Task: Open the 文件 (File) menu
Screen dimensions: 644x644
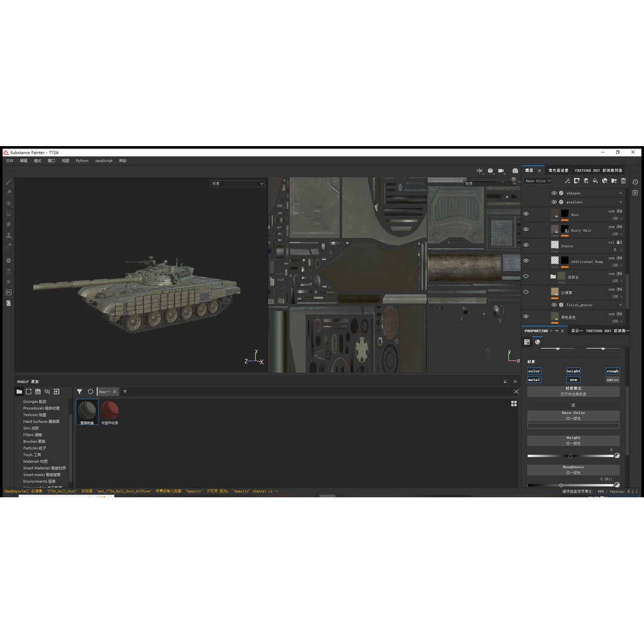Action: [10, 161]
